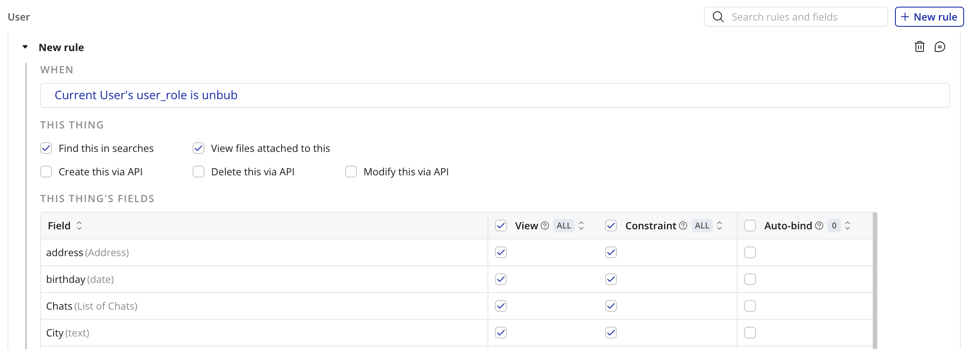Screen dimensions: 980x349
Task: Collapse the New rule section triangle
Action: (x=25, y=47)
